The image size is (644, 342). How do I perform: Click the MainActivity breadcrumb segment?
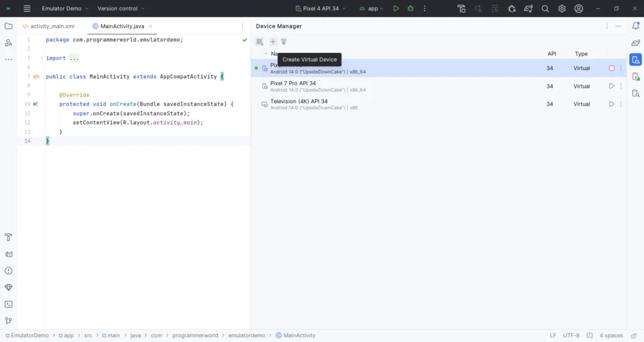coord(296,336)
